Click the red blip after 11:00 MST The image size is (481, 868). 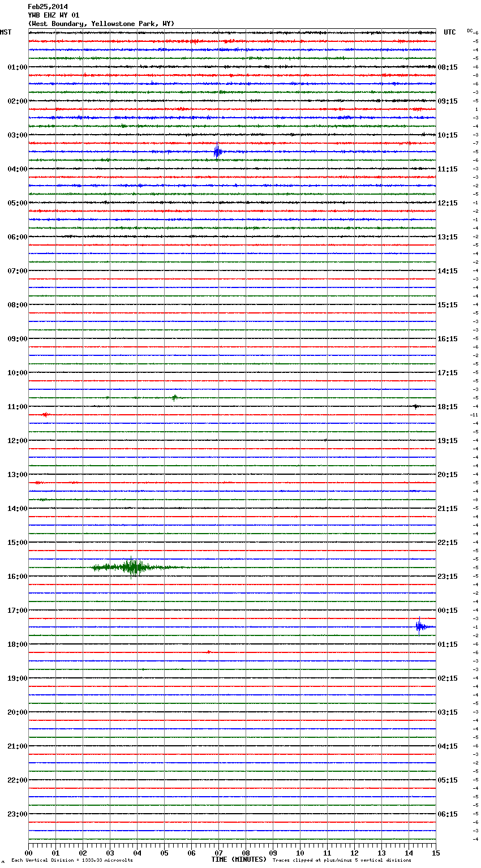[46, 415]
